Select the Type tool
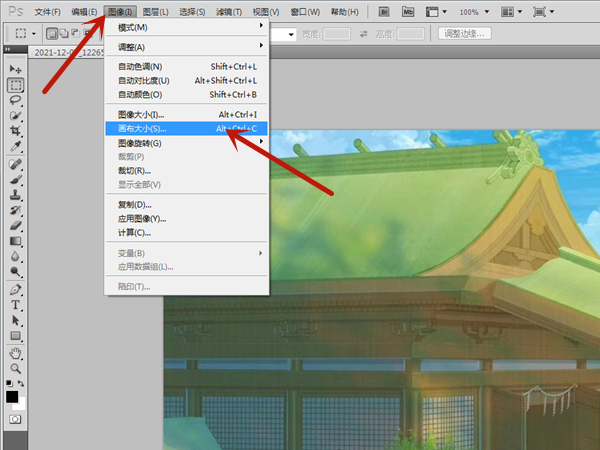 coord(15,305)
